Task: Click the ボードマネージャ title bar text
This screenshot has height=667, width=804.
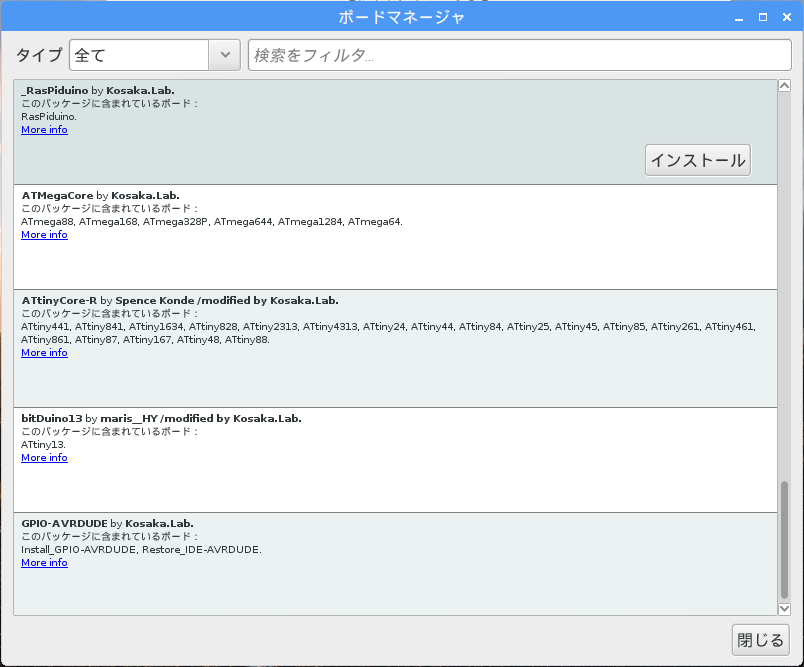Action: click(401, 17)
